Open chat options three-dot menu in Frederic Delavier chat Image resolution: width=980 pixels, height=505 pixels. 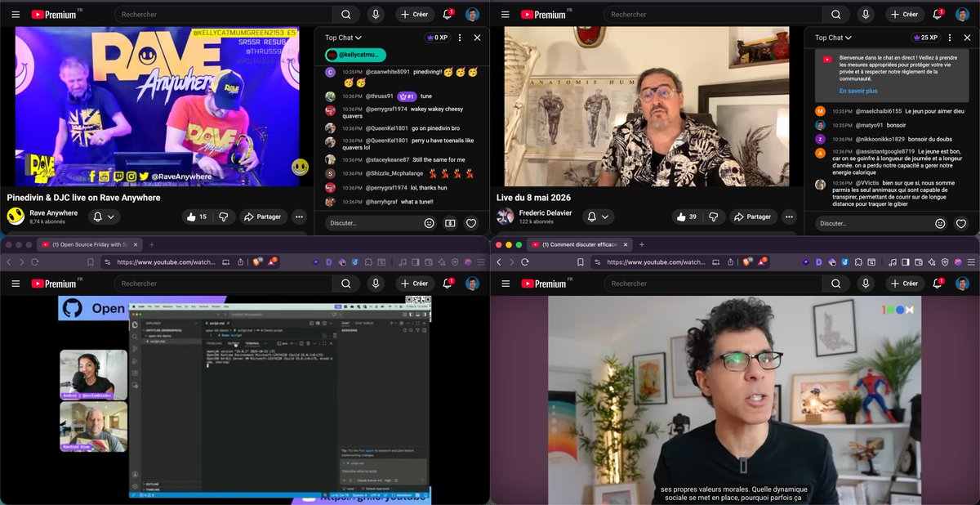950,38
